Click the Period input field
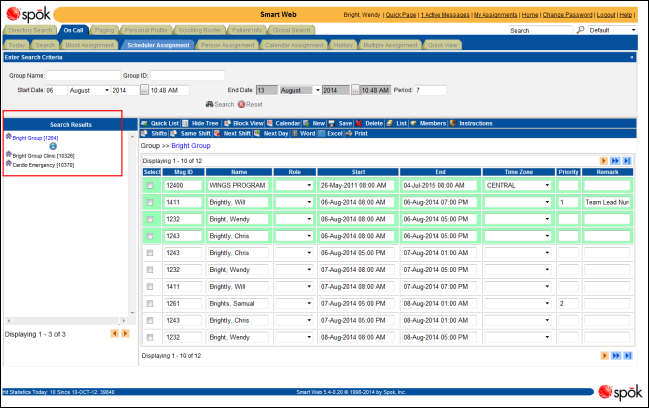This screenshot has height=408, width=649. pos(430,90)
